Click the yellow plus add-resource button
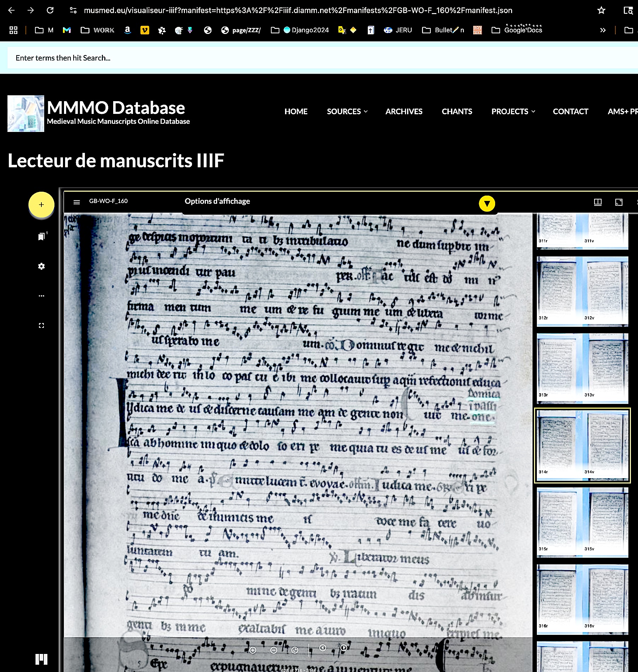Viewport: 638px width, 672px height. tap(41, 205)
